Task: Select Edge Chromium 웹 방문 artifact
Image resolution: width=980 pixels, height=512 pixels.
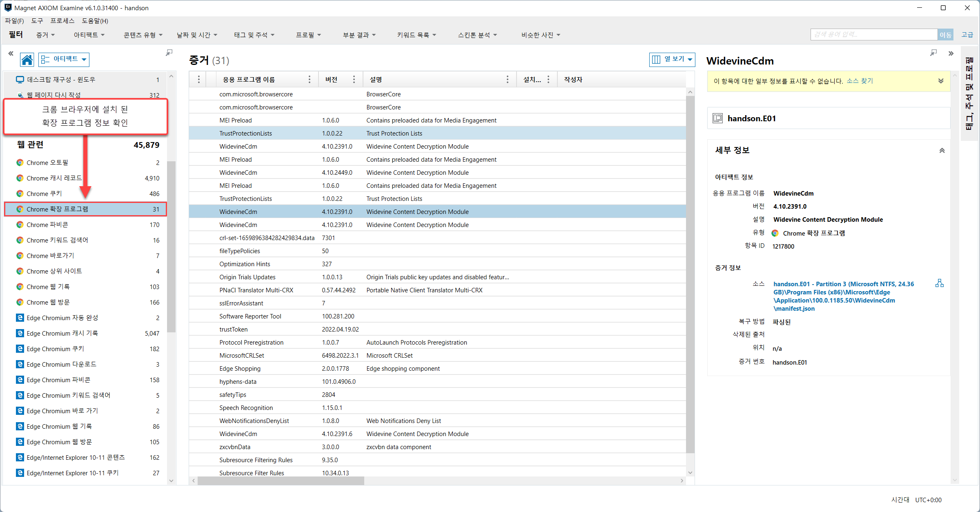Action: click(85, 442)
